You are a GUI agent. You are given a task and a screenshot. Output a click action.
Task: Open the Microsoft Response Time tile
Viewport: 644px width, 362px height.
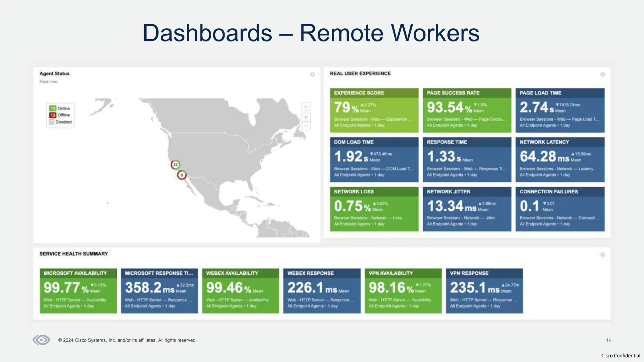coord(159,291)
